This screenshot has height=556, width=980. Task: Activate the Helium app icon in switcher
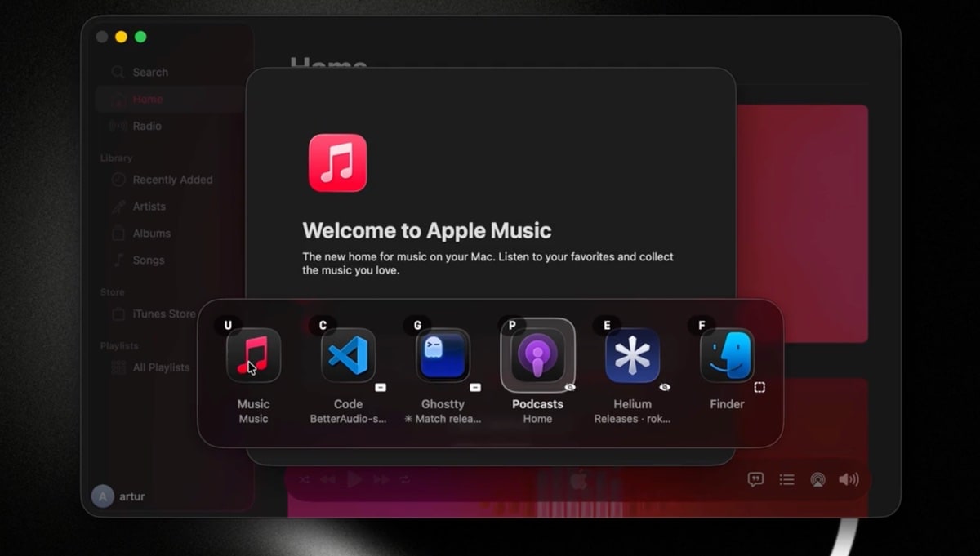632,355
